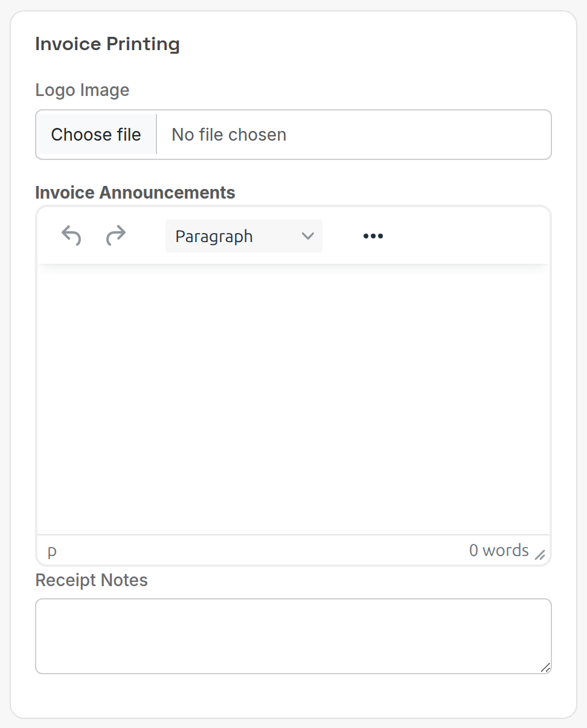587x728 pixels.
Task: Click the 0 words counter
Action: pyautogui.click(x=499, y=551)
